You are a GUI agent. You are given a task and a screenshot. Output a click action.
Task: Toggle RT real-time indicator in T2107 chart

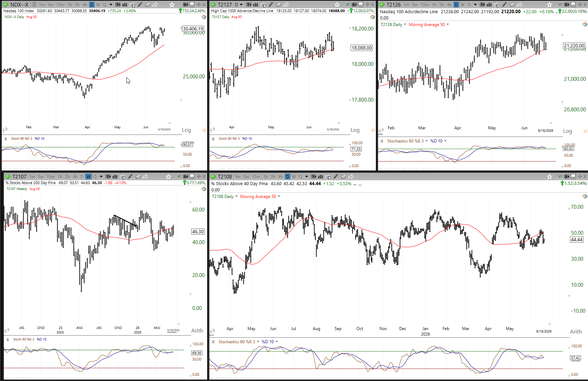click(x=179, y=176)
